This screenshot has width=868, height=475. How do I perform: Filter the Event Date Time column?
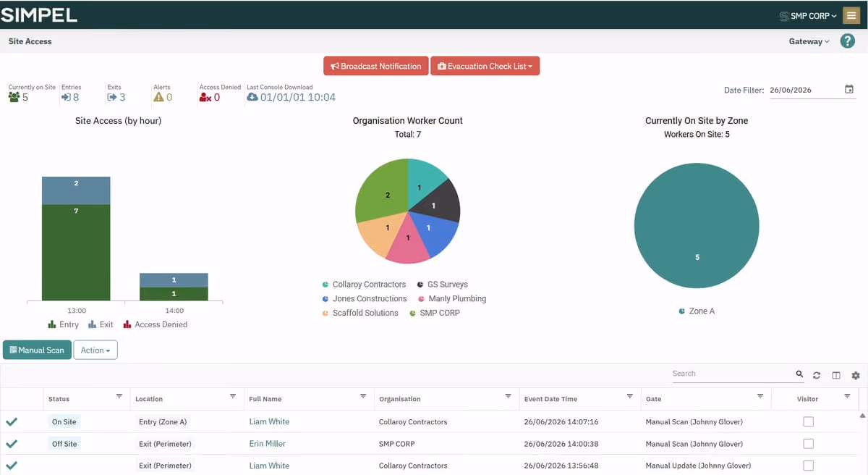click(629, 397)
